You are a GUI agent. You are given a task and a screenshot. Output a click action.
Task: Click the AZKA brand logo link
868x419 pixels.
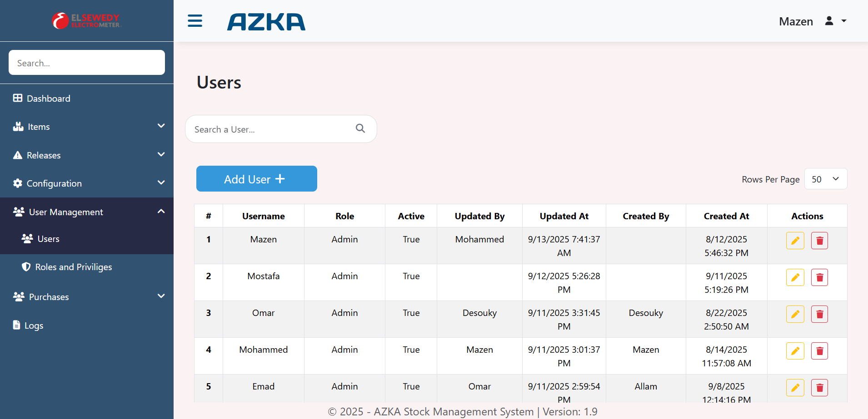(x=266, y=22)
